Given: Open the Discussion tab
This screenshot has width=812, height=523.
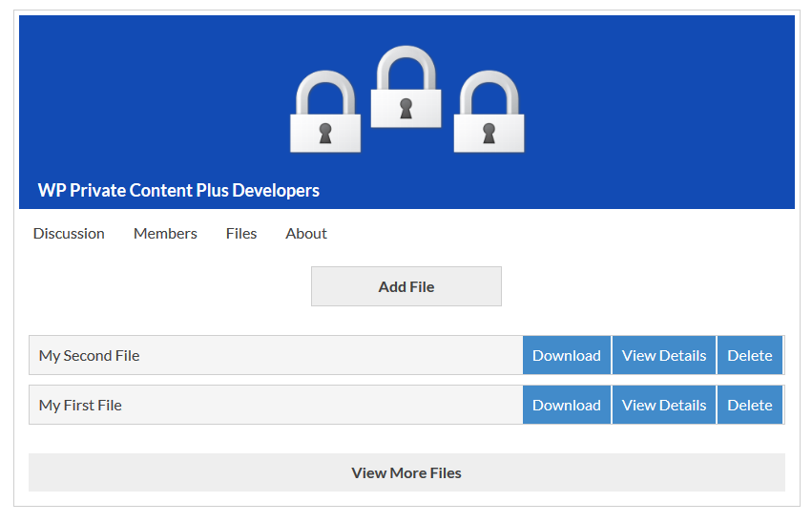Looking at the screenshot, I should coord(69,234).
